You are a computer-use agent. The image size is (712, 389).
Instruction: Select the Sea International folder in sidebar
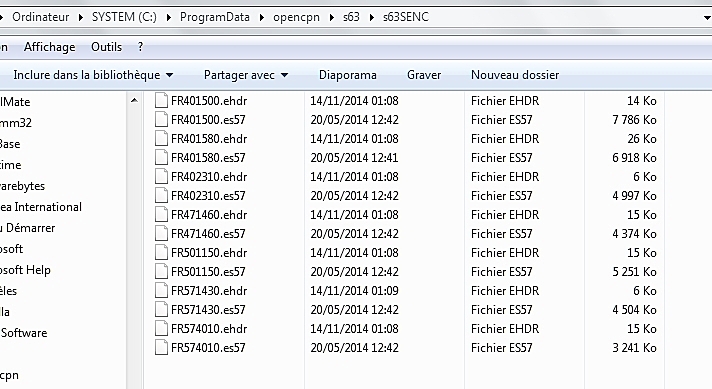tap(41, 207)
